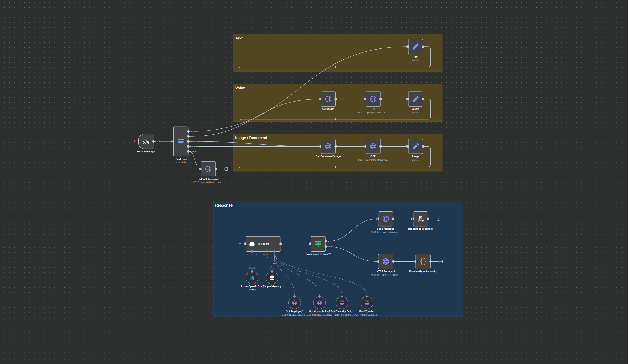Viewport: 628px width, 364px height.
Task: Click the Azure OpenAI Chat Model node
Action: pyautogui.click(x=252, y=278)
